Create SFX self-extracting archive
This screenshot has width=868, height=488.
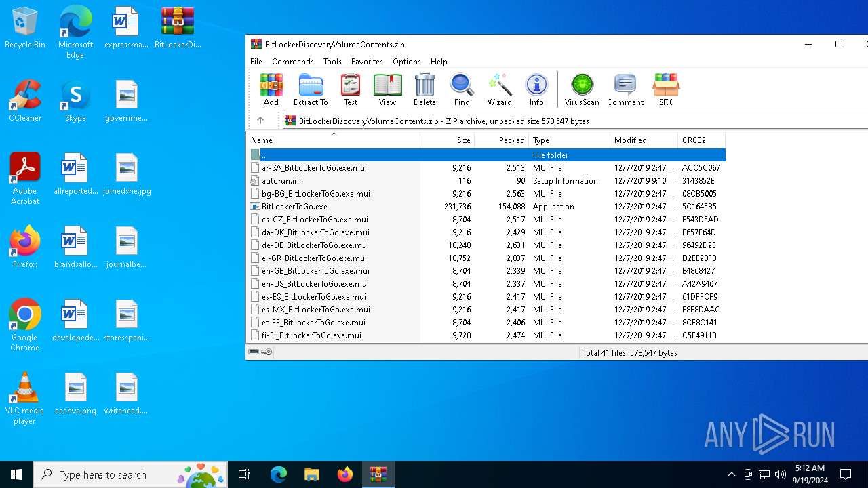[665, 89]
